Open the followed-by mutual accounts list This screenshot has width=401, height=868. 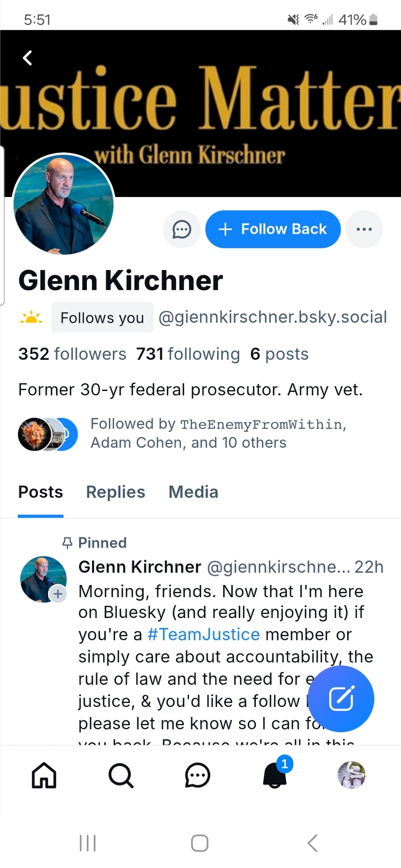(187, 433)
